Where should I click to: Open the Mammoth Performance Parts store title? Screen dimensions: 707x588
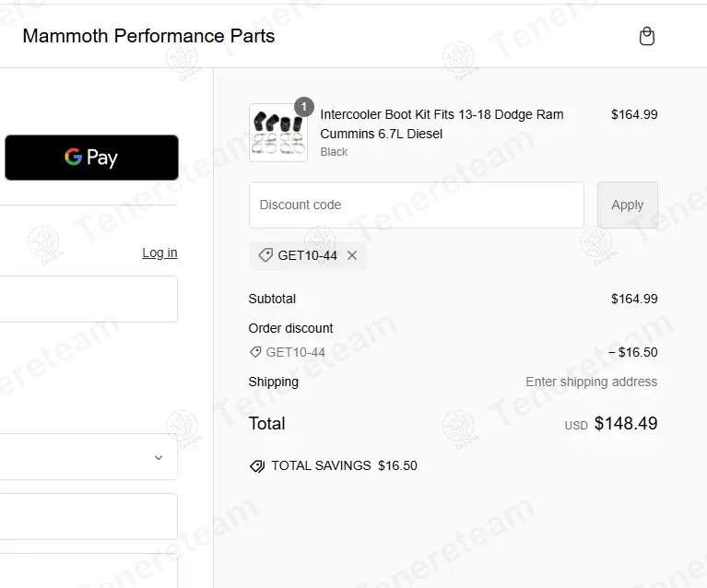coord(148,37)
